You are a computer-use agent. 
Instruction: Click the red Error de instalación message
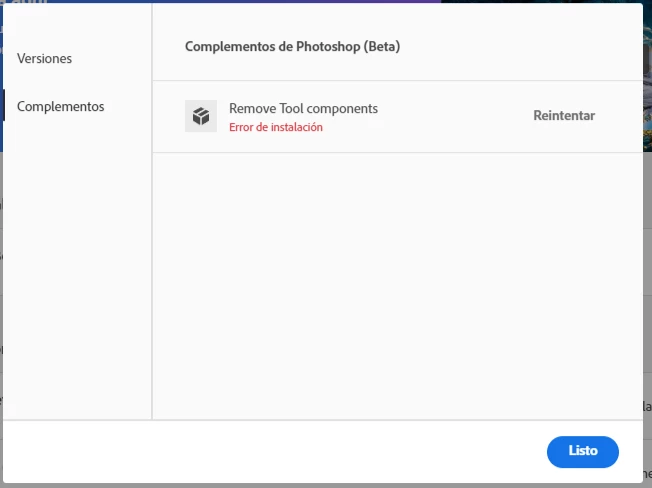[x=276, y=127]
